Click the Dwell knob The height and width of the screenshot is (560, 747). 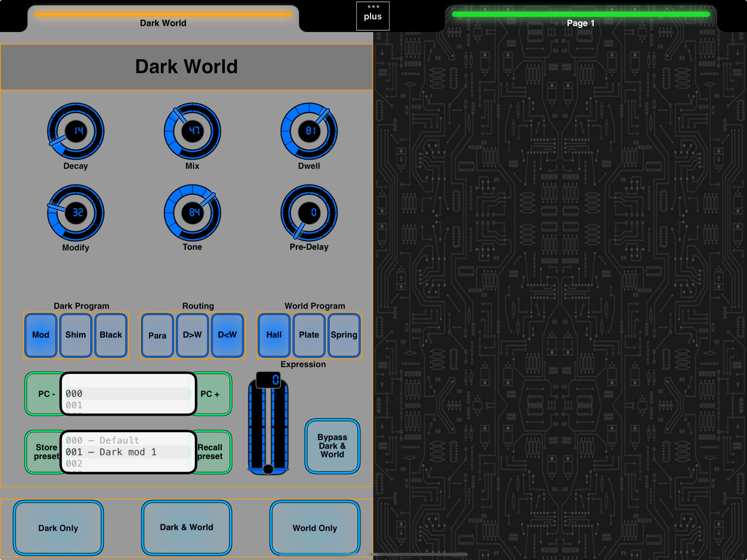(x=309, y=131)
